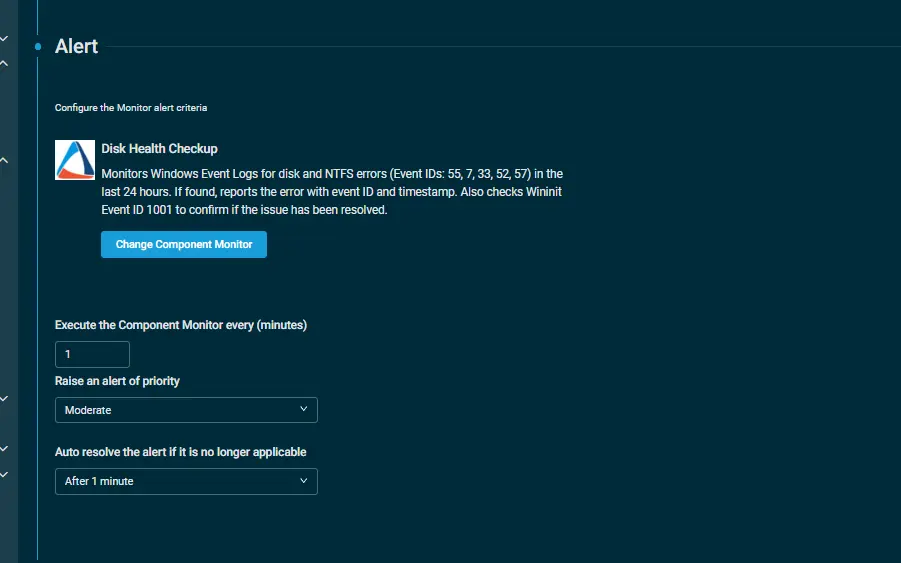This screenshot has height=563, width=901.
Task: Collapse the up chevron just left of Alert heading
Action: click(x=4, y=63)
